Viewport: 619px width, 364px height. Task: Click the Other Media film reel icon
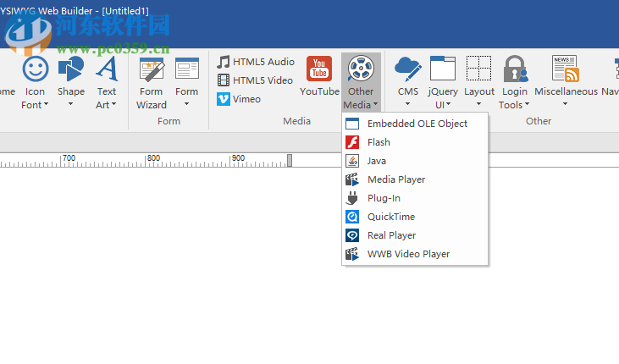coord(361,69)
